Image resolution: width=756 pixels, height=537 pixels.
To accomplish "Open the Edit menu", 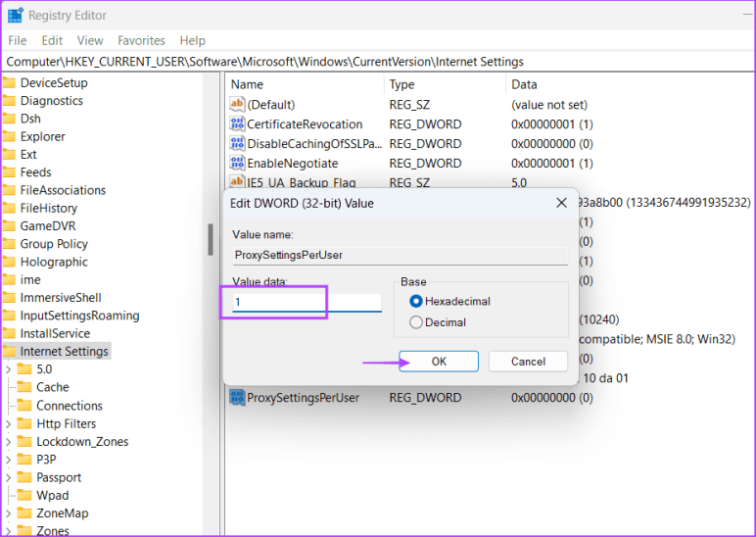I will point(52,40).
